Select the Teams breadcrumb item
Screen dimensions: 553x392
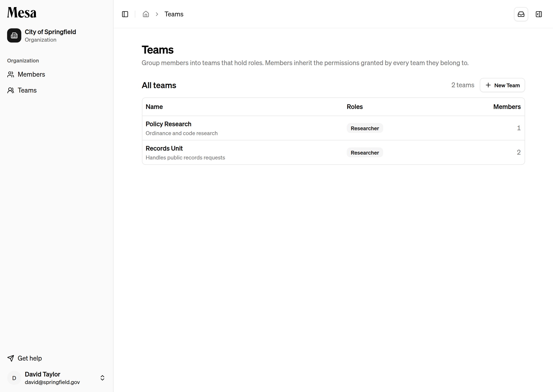(174, 14)
